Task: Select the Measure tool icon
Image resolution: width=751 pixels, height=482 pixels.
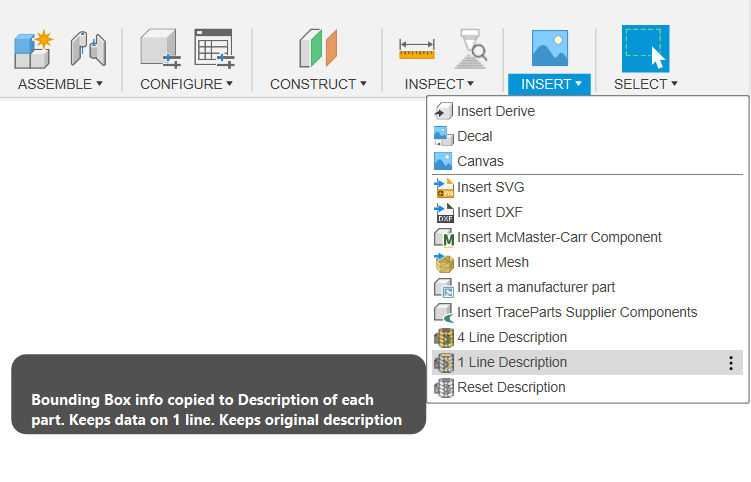Action: [417, 48]
